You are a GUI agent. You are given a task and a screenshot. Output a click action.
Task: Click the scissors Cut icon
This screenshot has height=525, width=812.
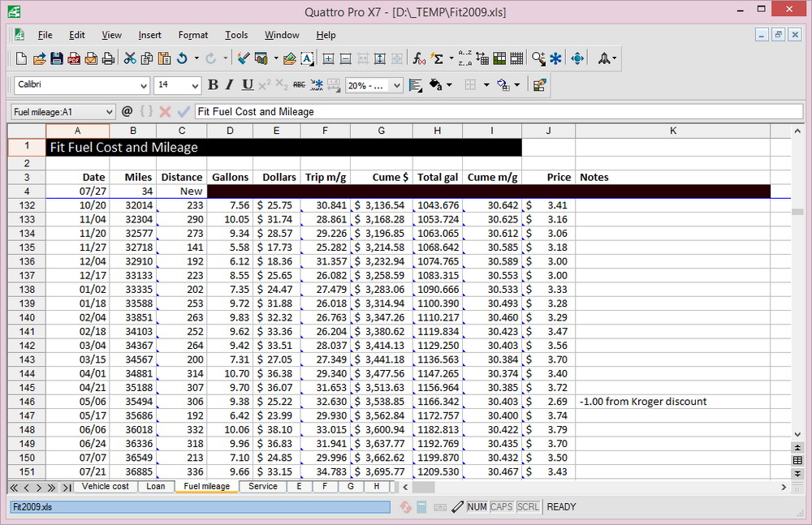pyautogui.click(x=129, y=58)
